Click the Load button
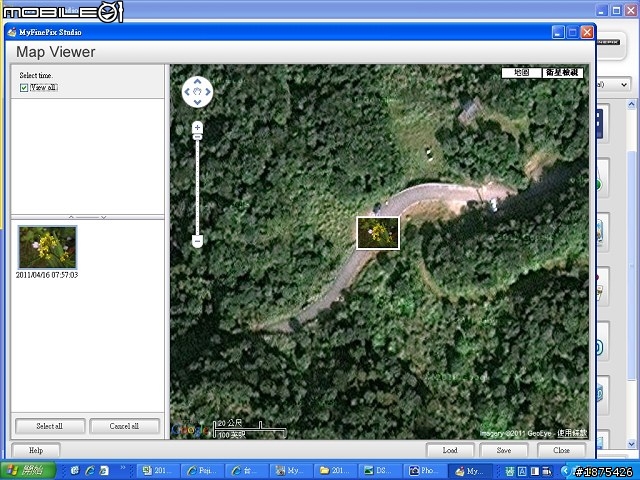The width and height of the screenshot is (640, 480). [450, 450]
